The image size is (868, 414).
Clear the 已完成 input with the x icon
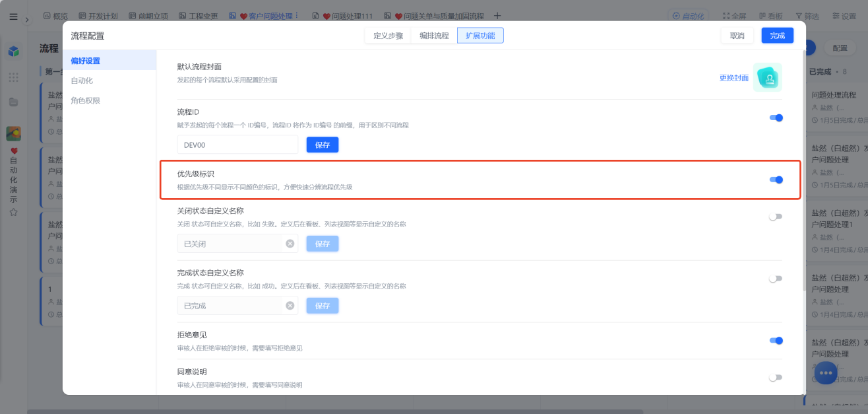[290, 306]
